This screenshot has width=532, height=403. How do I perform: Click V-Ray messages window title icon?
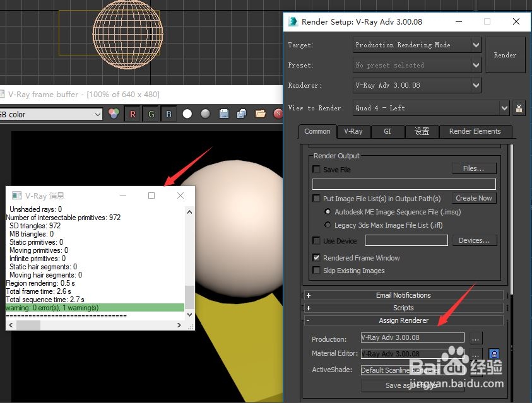[16, 196]
